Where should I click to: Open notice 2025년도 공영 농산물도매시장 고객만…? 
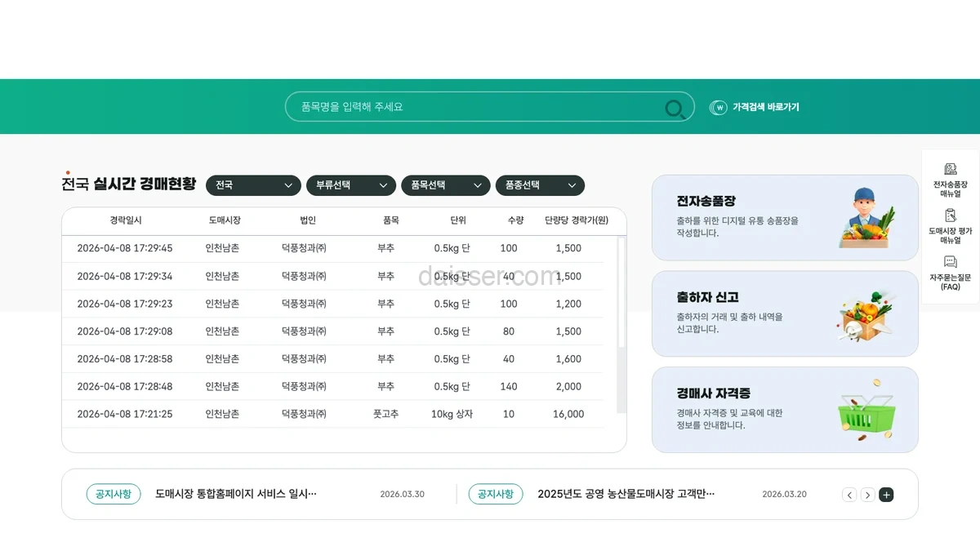point(626,494)
